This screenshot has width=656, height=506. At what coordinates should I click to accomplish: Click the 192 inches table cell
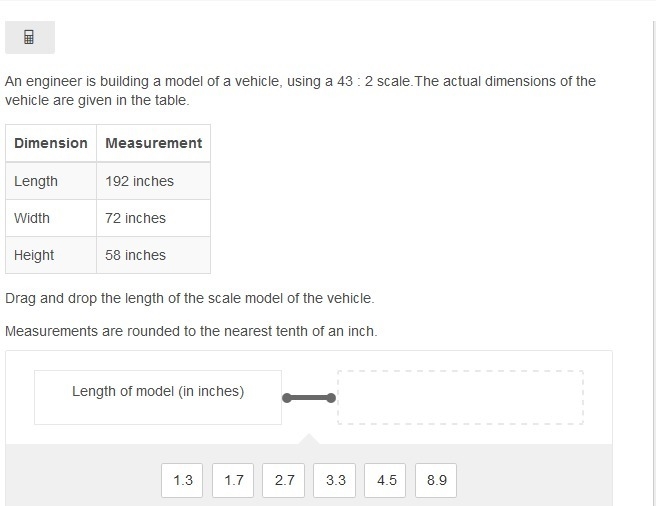click(x=154, y=181)
